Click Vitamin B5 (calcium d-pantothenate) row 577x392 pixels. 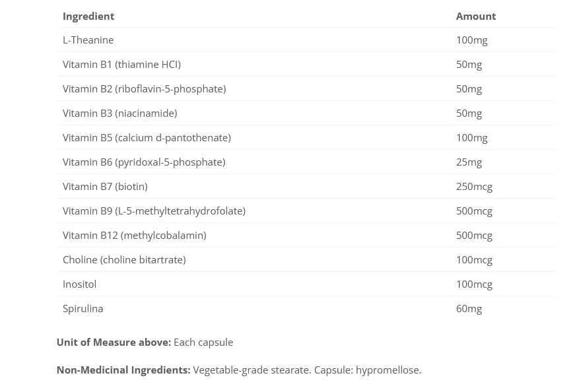pos(147,137)
